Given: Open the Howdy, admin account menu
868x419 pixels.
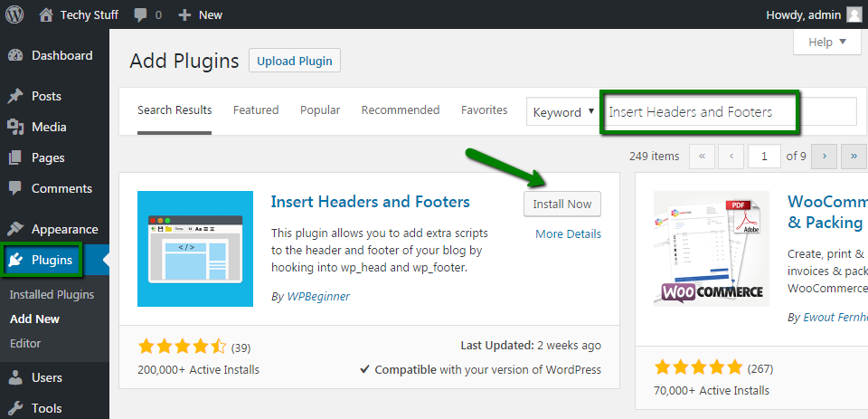Looking at the screenshot, I should [814, 15].
